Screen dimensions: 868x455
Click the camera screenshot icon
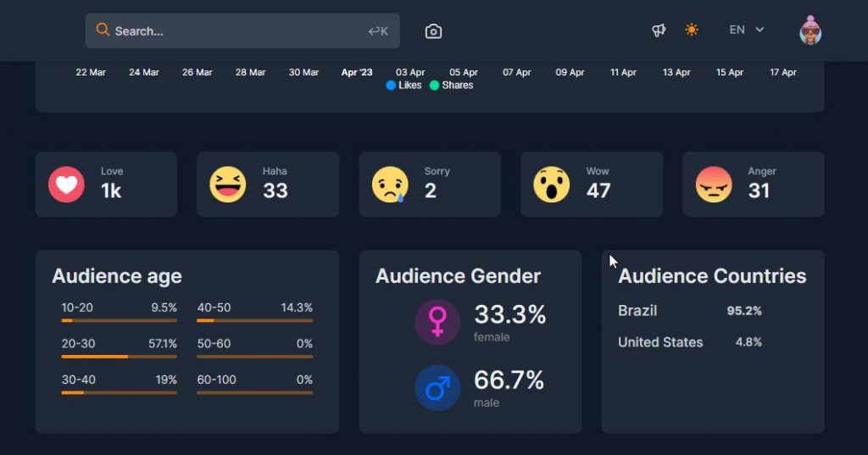433,31
